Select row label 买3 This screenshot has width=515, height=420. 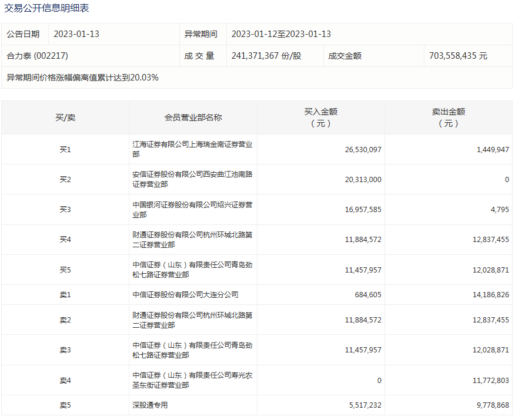(65, 209)
